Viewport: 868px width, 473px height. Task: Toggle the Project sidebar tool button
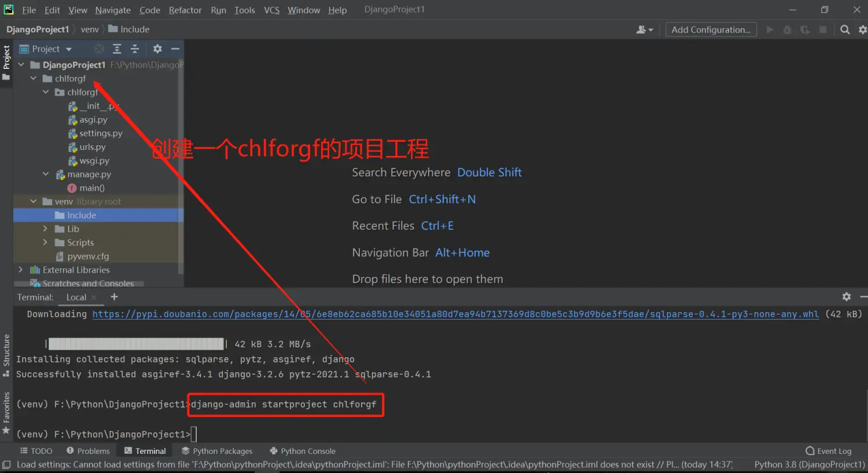coord(6,62)
